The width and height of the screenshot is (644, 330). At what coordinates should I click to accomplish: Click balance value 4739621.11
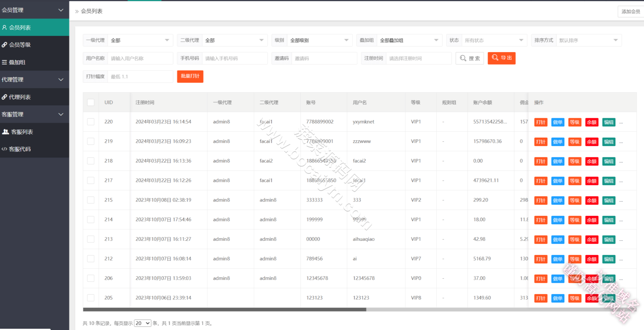pyautogui.click(x=486, y=180)
